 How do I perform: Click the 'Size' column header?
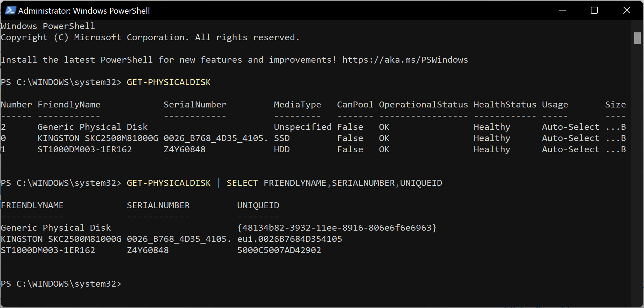[616, 105]
